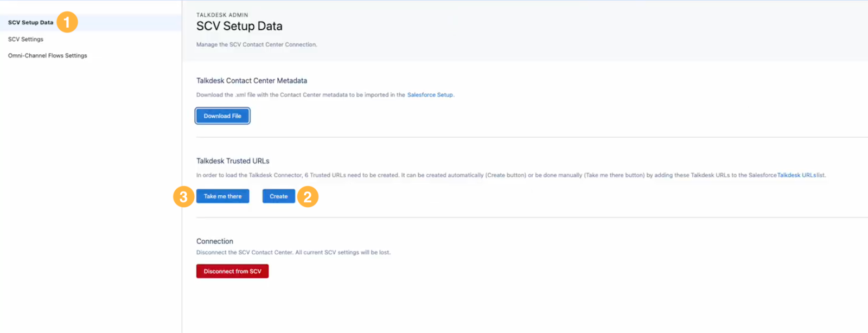Image resolution: width=868 pixels, height=333 pixels.
Task: Click the 'All current SCV settings will be lost' text
Action: coord(343,253)
